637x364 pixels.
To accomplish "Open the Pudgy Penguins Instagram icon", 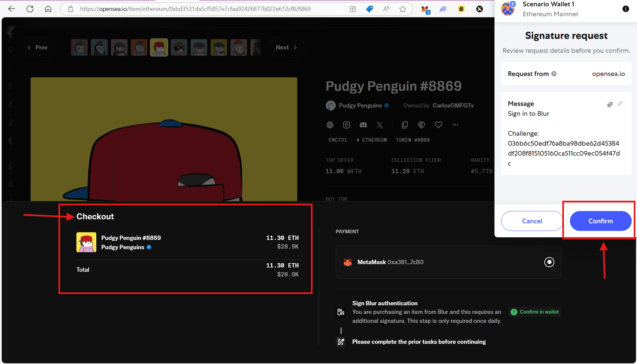I will pyautogui.click(x=346, y=125).
